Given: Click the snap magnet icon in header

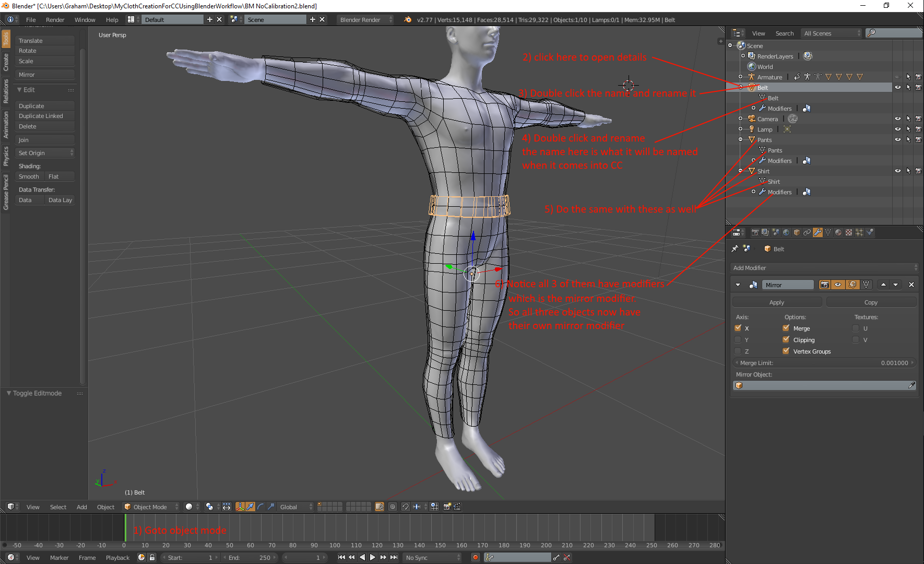Looking at the screenshot, I should (x=405, y=507).
